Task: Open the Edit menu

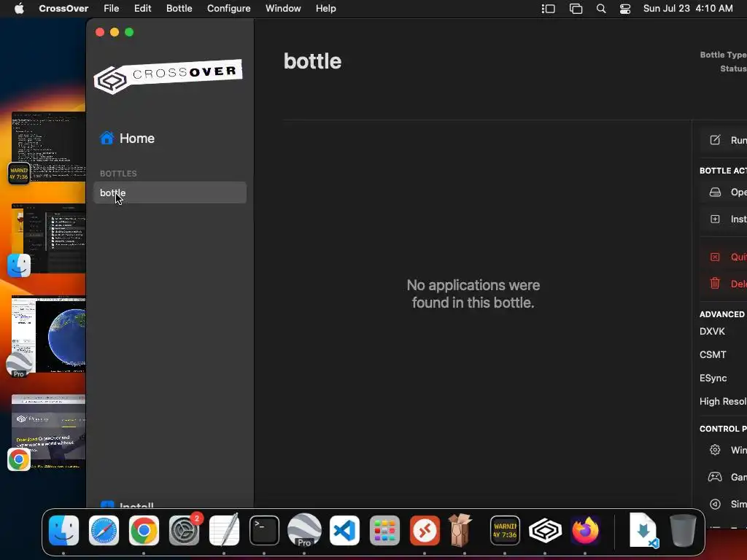Action: (x=142, y=9)
